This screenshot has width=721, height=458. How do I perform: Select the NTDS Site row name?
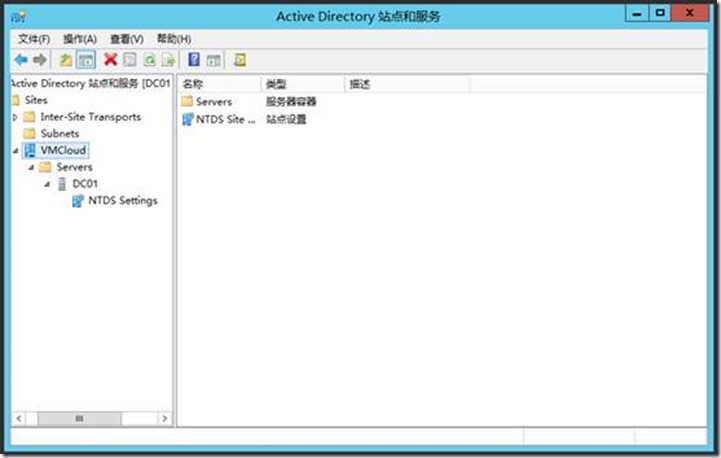pos(225,119)
